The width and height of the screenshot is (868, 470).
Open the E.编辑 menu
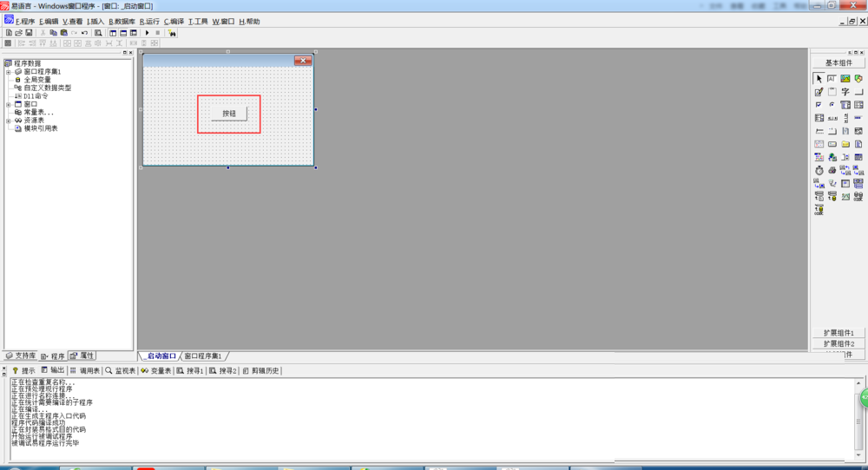pyautogui.click(x=49, y=22)
